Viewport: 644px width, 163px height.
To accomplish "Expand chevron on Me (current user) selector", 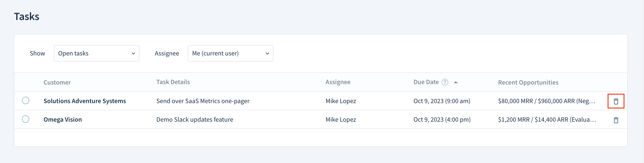I will (267, 54).
